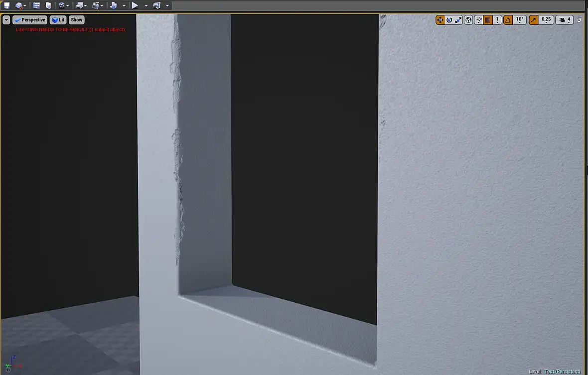Open the Blueprints toolbar icon
Screen dimensions: 588x375
click(x=79, y=5)
